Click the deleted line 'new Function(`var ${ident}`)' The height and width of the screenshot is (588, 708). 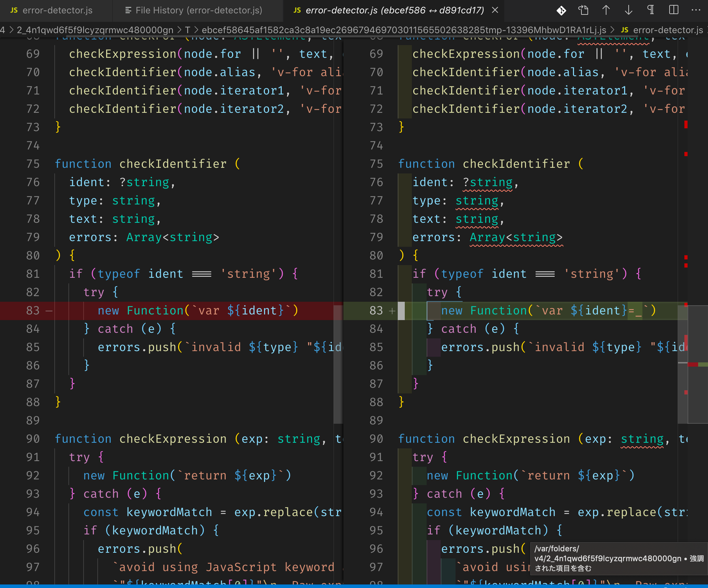(x=198, y=311)
